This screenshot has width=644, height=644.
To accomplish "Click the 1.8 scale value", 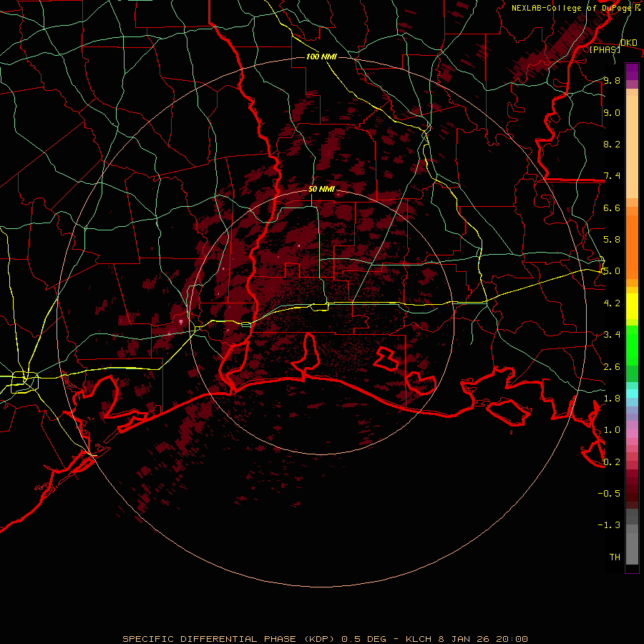I will coord(612,399).
